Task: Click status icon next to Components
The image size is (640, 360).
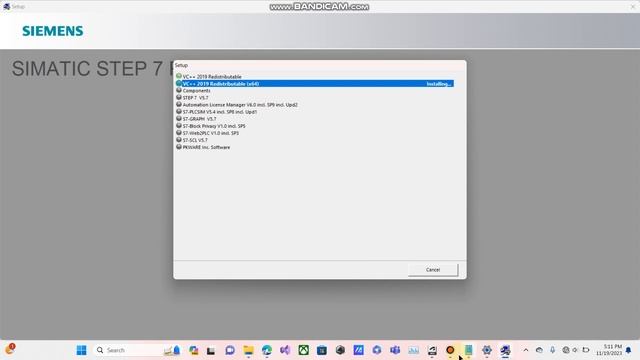Action: coord(179,90)
